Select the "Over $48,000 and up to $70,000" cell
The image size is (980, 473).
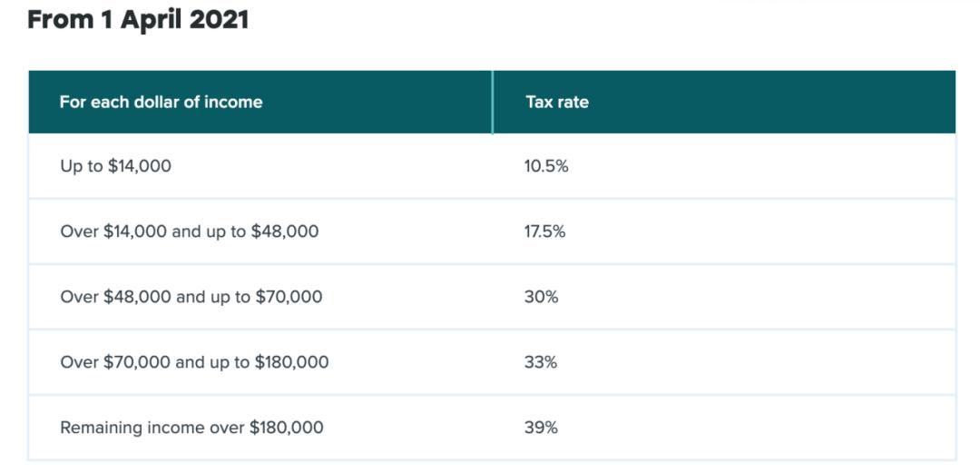pyautogui.click(x=191, y=297)
